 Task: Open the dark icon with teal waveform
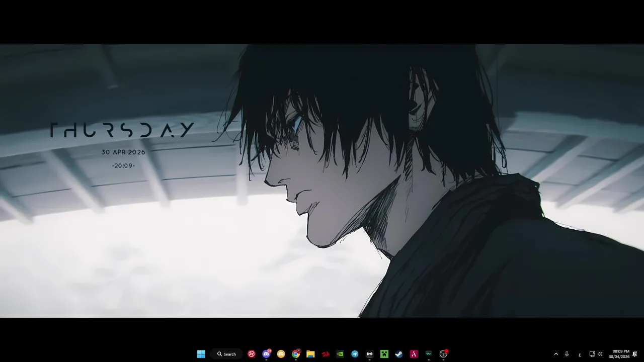point(429,354)
